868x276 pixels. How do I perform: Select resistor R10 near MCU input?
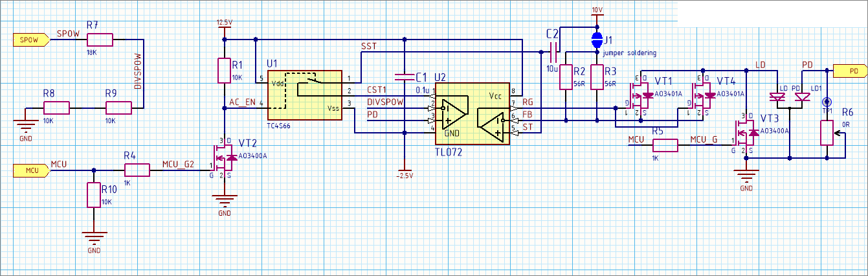click(95, 196)
